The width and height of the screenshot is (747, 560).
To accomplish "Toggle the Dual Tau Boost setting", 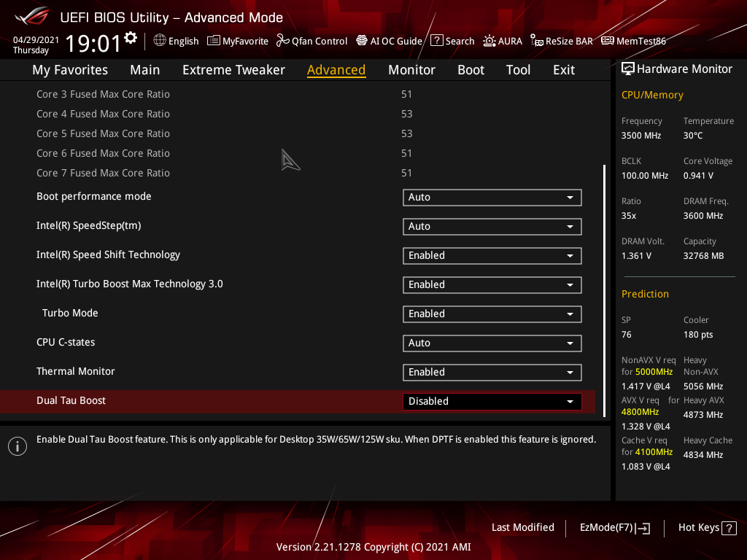I will 492,402.
